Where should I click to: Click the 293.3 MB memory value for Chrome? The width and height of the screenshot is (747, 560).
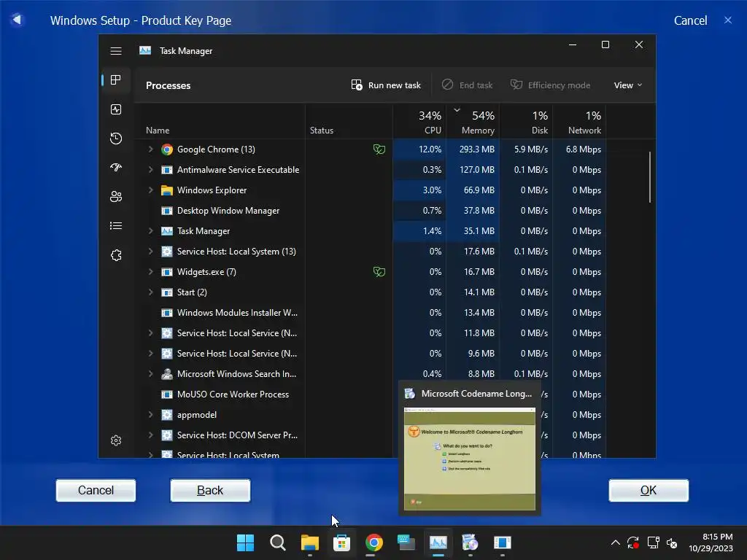point(477,149)
